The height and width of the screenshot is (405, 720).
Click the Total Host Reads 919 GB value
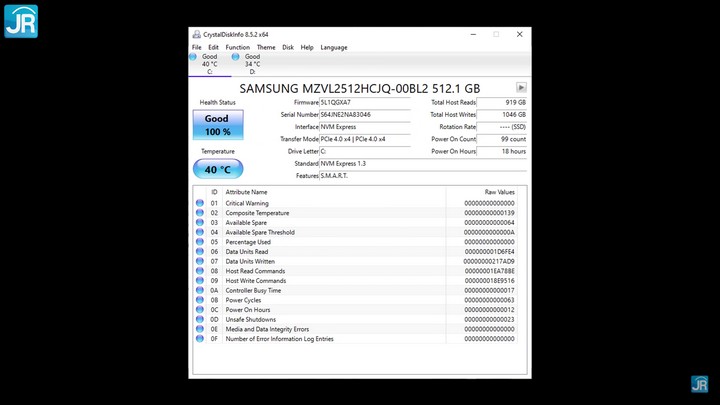(501, 102)
